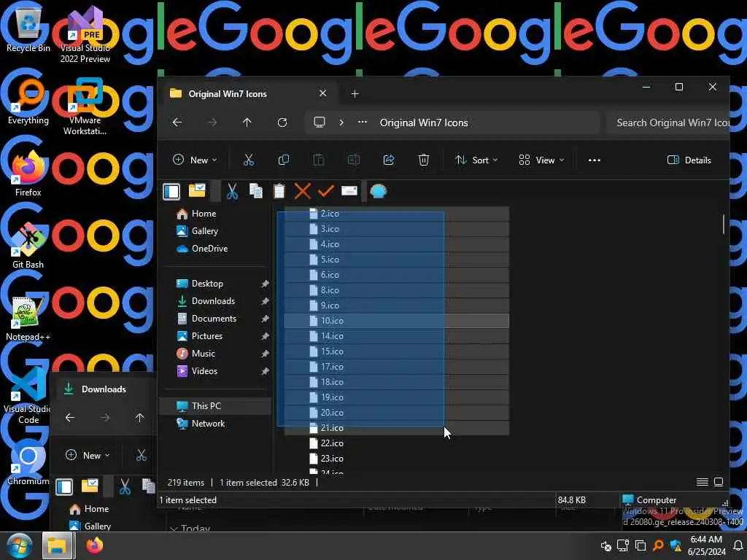
Task: Open the Sort dropdown menu
Action: [476, 160]
